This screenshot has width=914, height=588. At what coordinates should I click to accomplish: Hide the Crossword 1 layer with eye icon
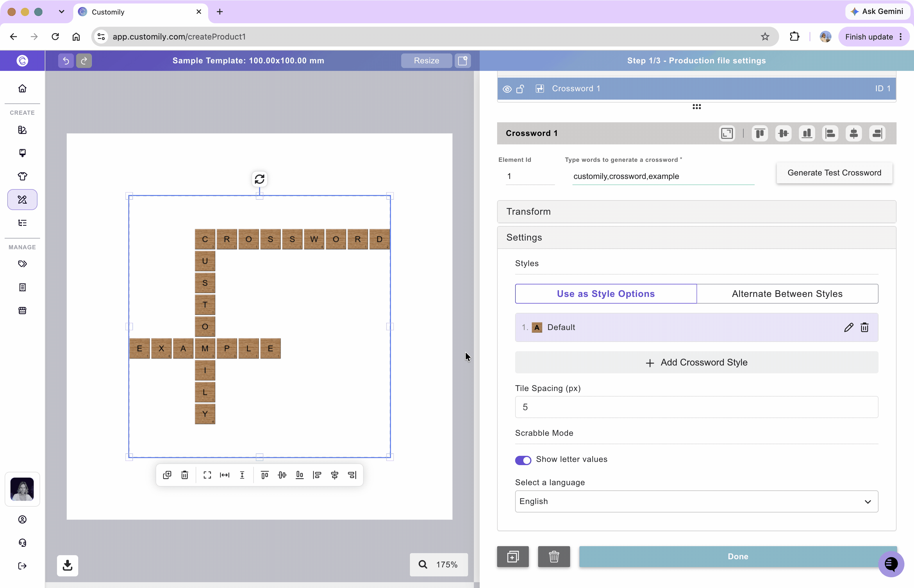pos(507,89)
